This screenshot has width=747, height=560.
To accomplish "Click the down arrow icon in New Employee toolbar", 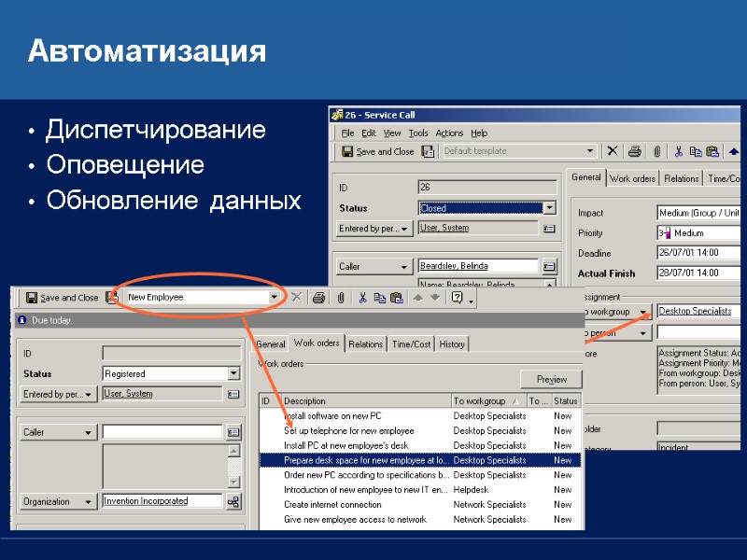I will 435,298.
